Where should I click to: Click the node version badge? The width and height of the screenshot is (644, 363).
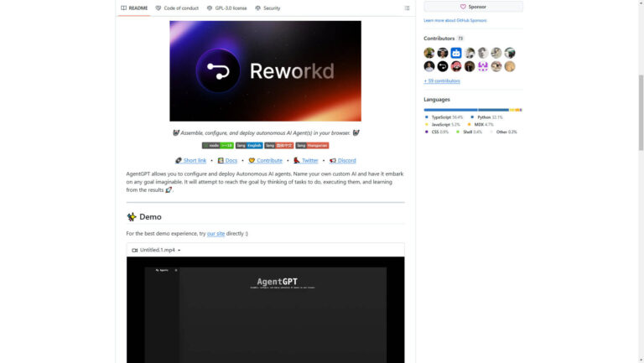coord(218,145)
